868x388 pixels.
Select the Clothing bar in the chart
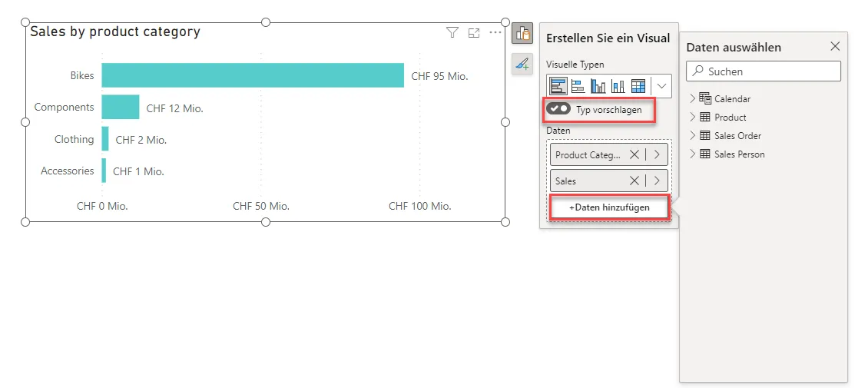pyautogui.click(x=105, y=139)
